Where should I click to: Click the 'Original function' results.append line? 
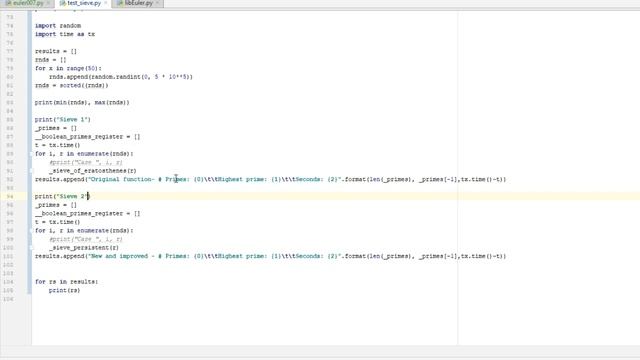270,179
